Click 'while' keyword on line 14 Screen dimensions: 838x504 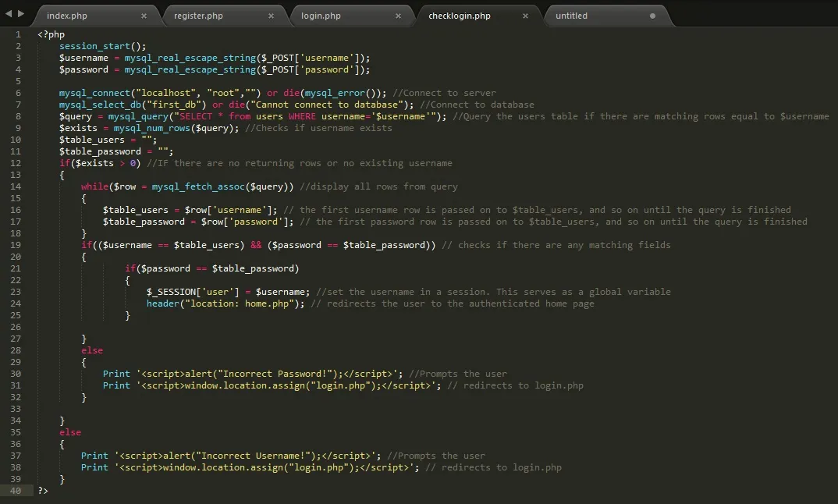click(94, 186)
